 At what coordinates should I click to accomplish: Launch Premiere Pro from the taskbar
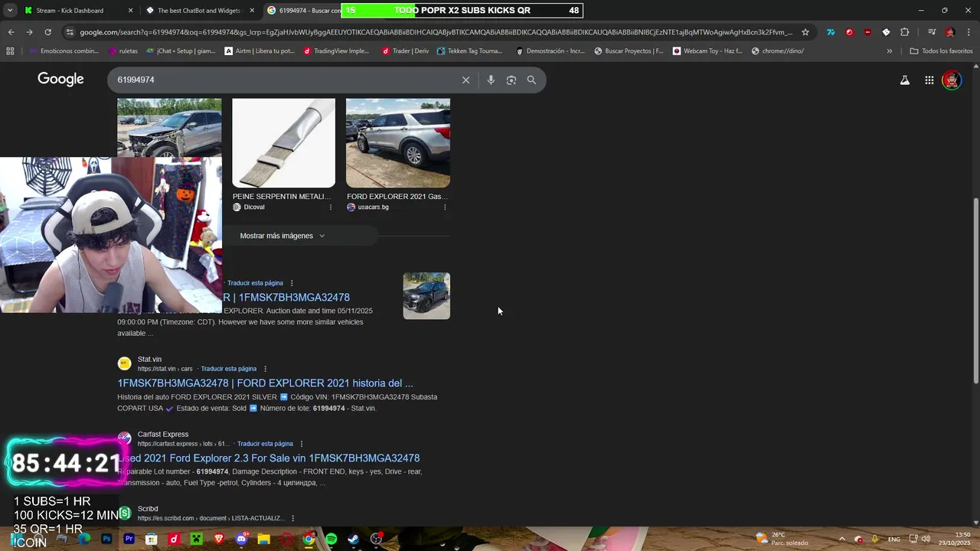click(x=129, y=539)
